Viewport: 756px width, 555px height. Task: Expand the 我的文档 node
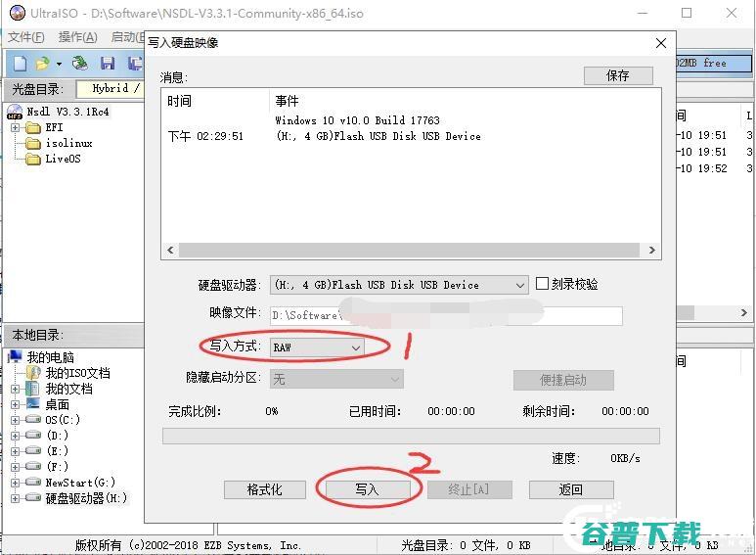click(15, 389)
